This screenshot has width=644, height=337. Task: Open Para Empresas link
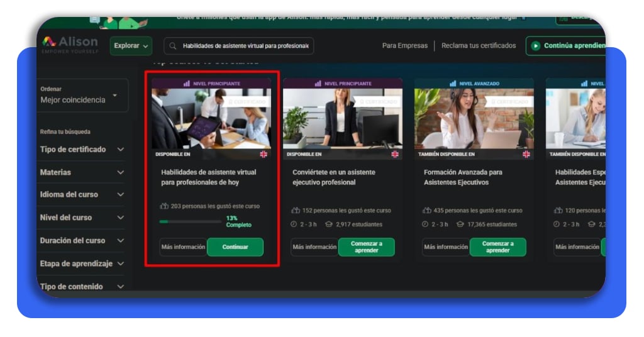pos(404,45)
